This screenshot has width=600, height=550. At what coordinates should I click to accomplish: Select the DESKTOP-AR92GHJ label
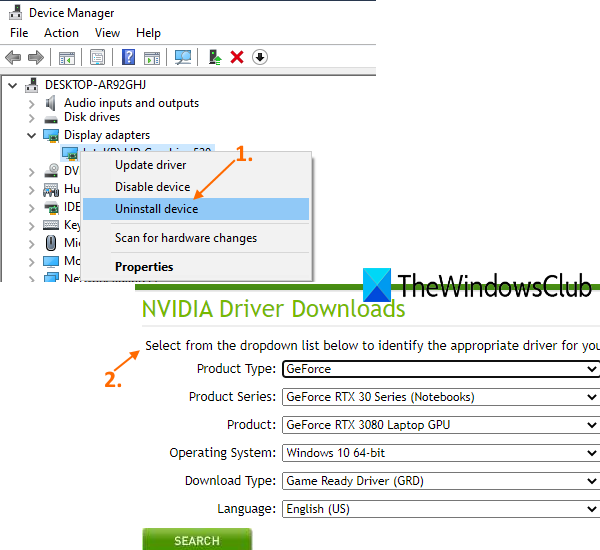[95, 85]
